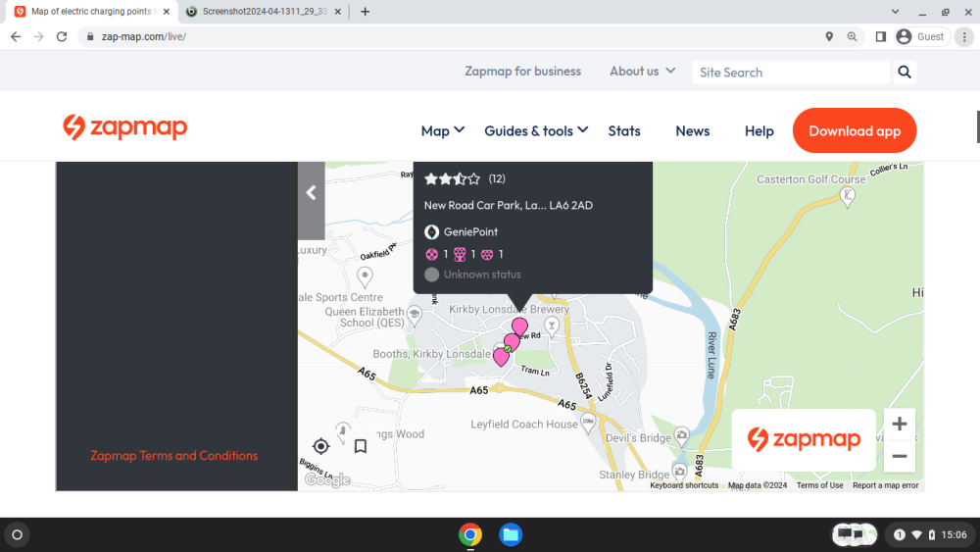Click the third pink connector type icon
Viewport: 980px width, 552px height.
(x=487, y=255)
